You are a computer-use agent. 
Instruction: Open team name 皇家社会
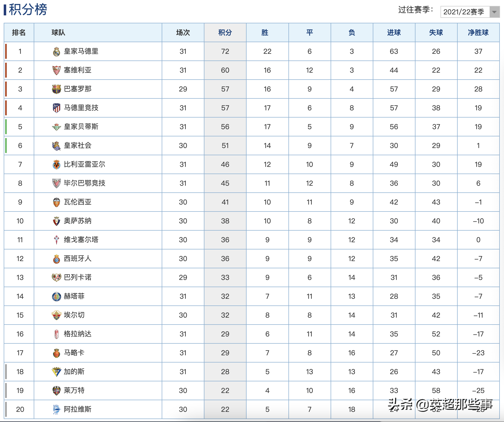(78, 146)
